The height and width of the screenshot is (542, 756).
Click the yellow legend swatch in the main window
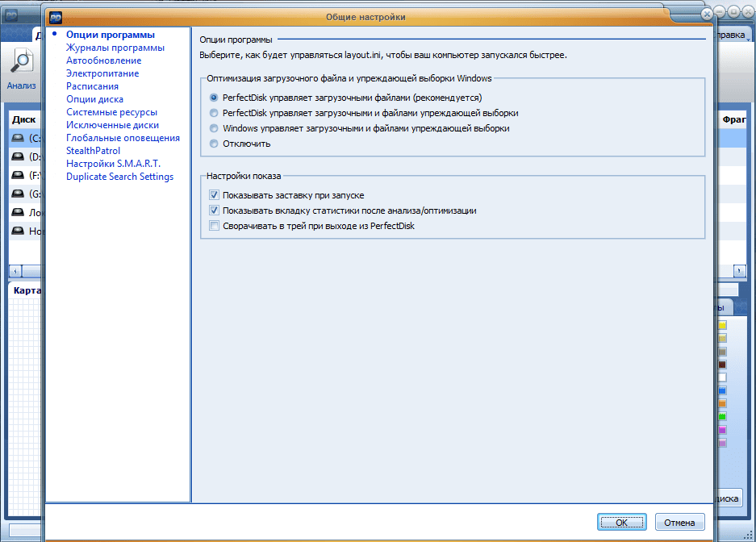pos(722,325)
